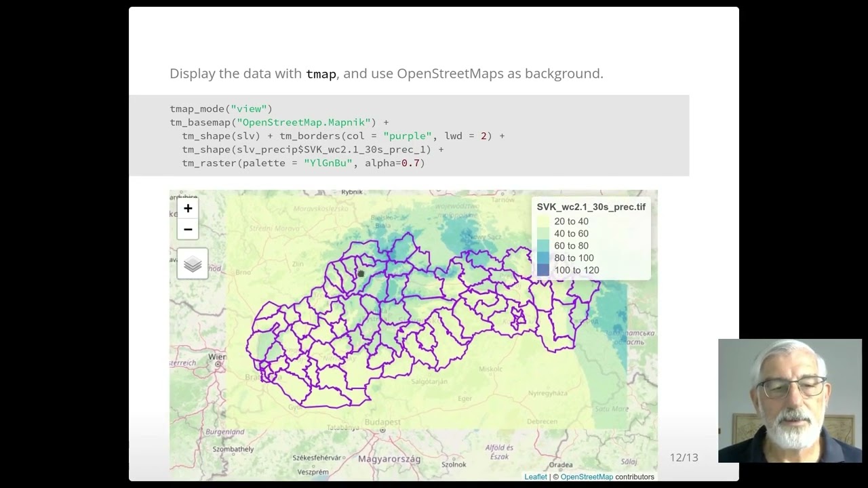
Task: Click the Veszprém city label
Action: coord(313,472)
